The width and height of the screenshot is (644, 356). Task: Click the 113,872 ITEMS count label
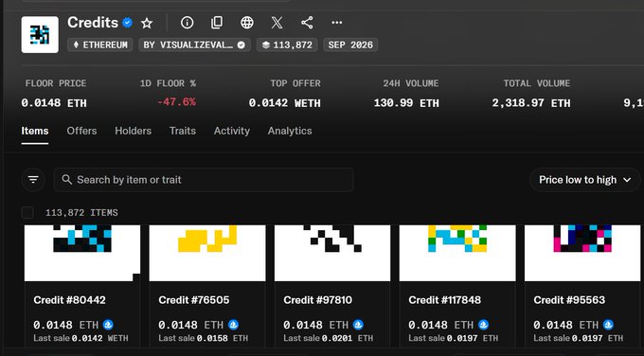pyautogui.click(x=81, y=213)
